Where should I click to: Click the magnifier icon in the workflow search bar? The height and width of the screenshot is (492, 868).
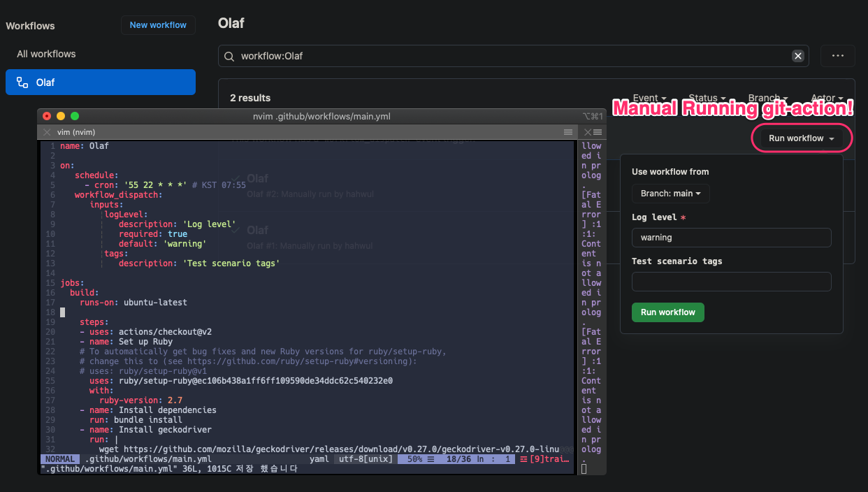229,56
